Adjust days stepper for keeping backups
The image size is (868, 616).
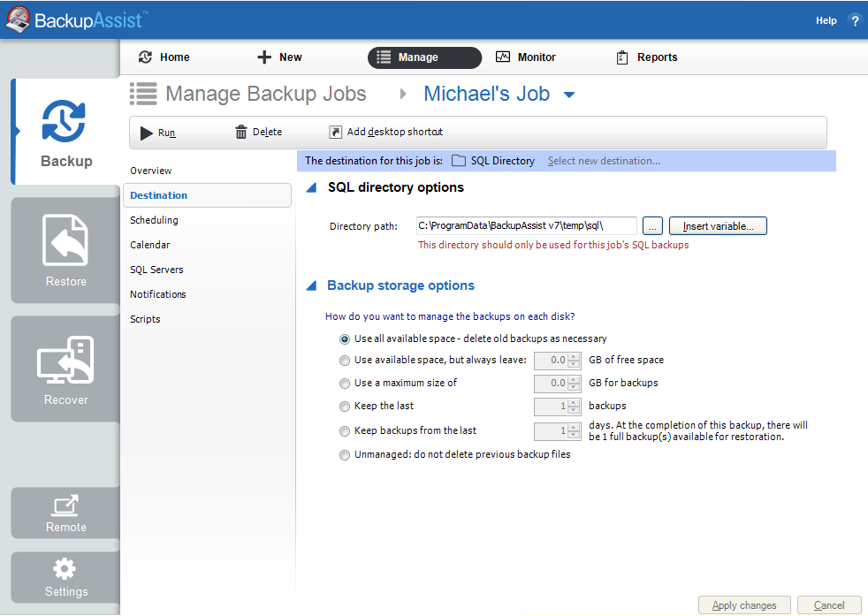click(x=574, y=430)
